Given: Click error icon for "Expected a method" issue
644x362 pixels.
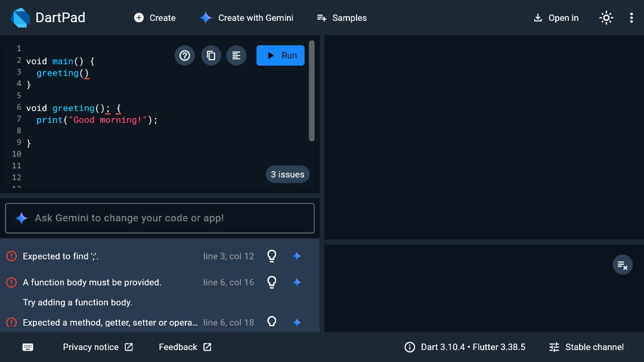Looking at the screenshot, I should pos(11,323).
